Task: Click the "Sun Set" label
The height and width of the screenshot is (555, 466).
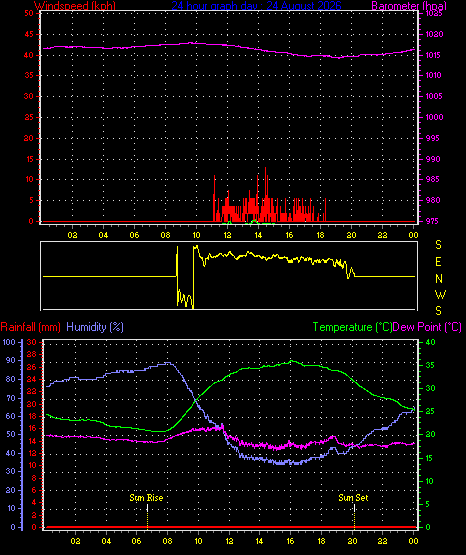Action: pyautogui.click(x=353, y=498)
